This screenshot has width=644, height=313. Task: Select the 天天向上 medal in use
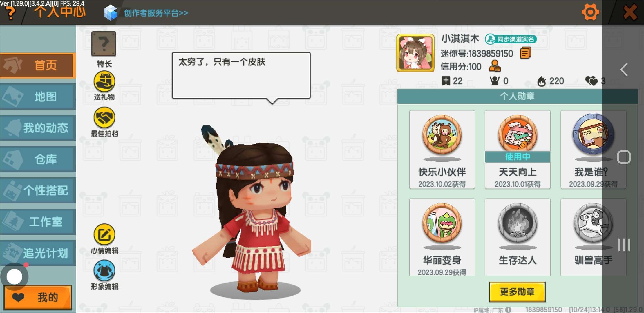click(518, 150)
